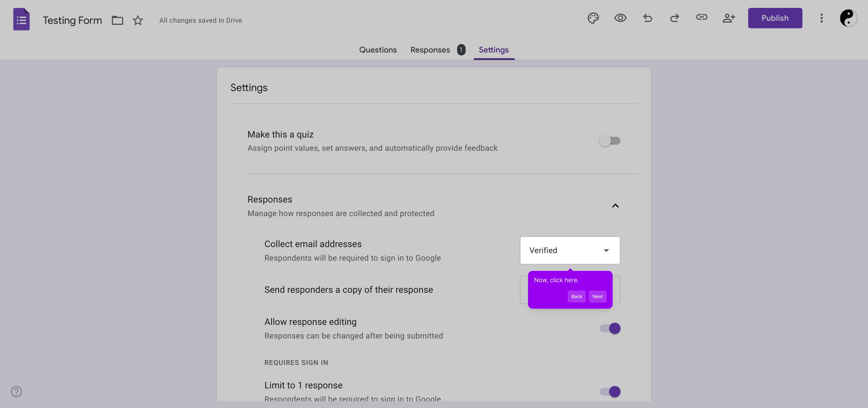Image resolution: width=868 pixels, height=408 pixels.
Task: Star the Testing Form
Action: click(x=138, y=20)
